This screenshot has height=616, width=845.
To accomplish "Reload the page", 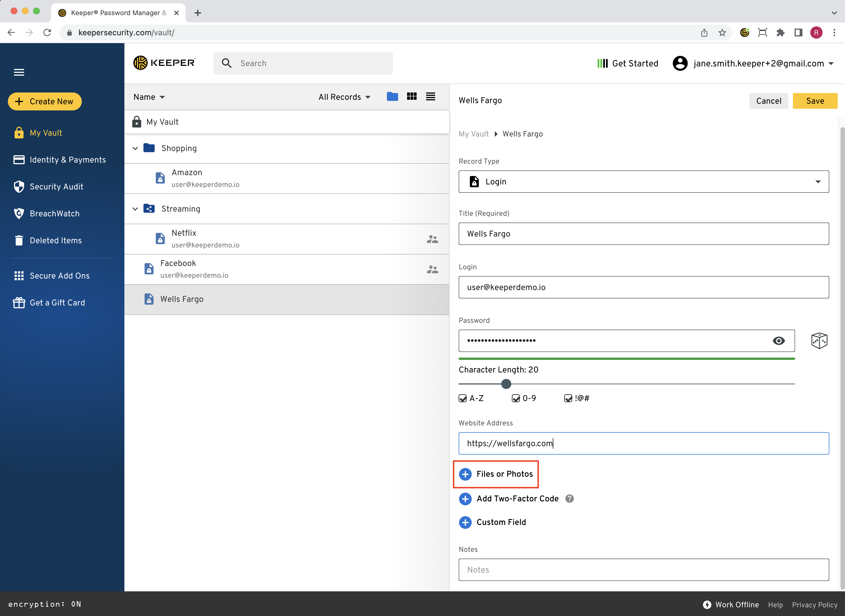I will click(x=47, y=33).
